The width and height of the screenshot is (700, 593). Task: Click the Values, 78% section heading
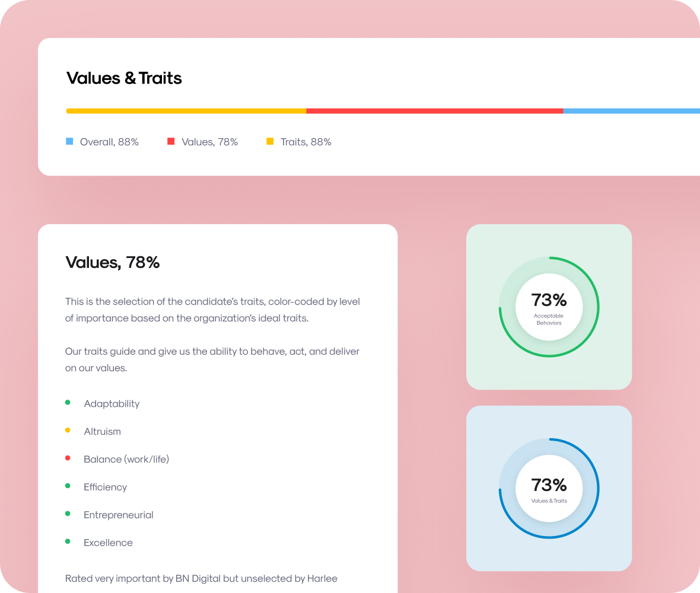click(x=113, y=262)
